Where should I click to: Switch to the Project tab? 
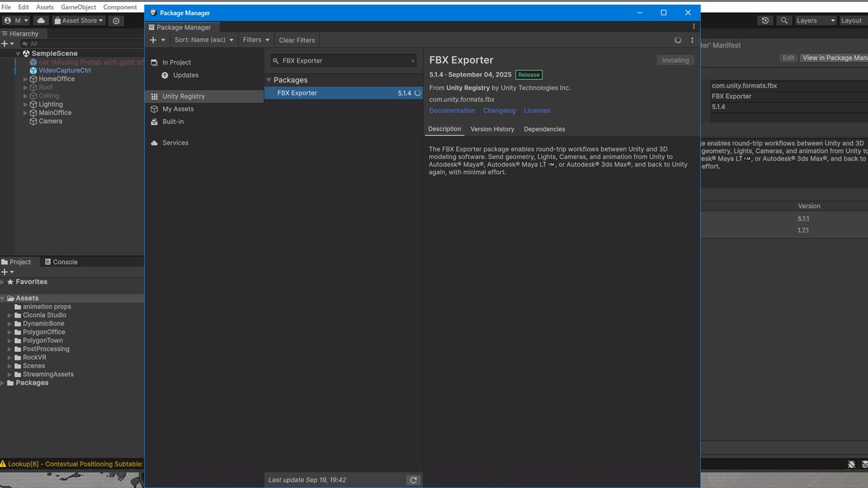coord(16,262)
